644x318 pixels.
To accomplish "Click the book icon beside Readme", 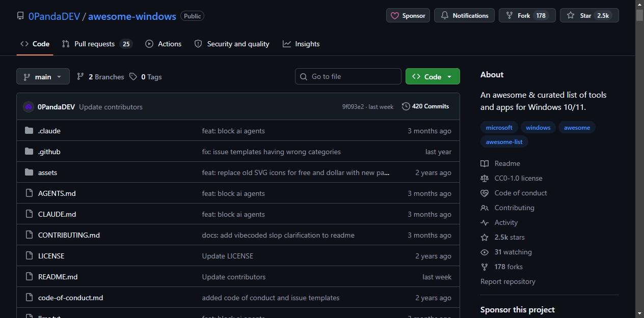I will tap(485, 163).
